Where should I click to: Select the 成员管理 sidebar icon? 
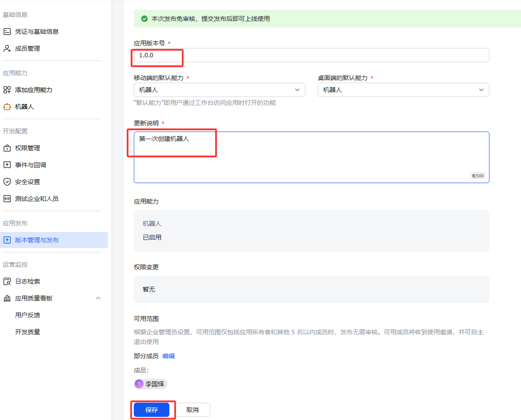[6, 48]
